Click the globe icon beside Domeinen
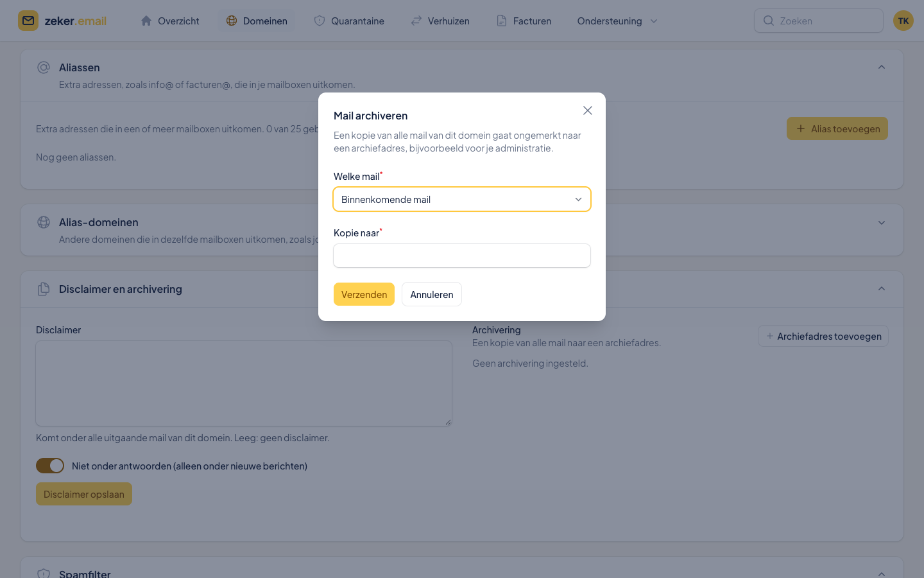 tap(232, 21)
